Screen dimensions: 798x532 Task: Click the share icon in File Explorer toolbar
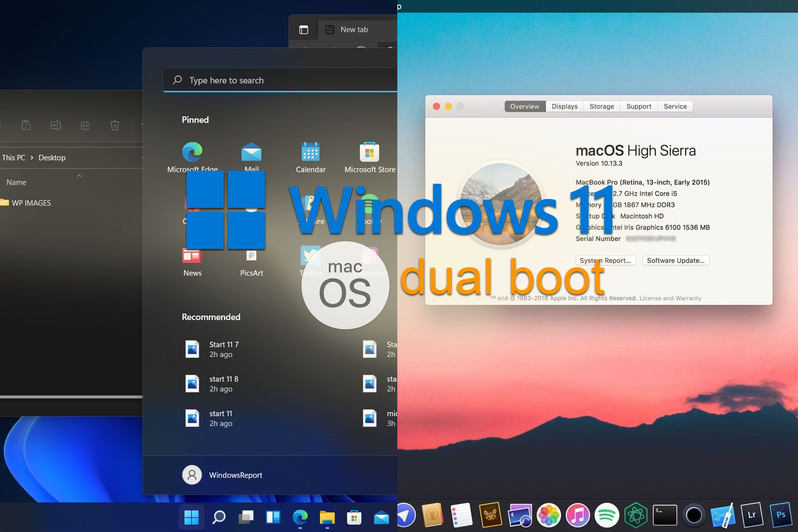[85, 125]
